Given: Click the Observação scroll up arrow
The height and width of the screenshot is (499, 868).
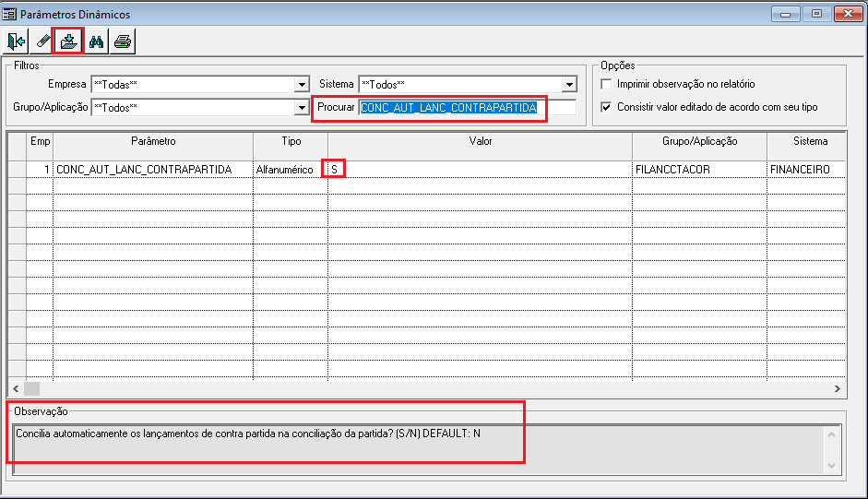Looking at the screenshot, I should click(831, 434).
